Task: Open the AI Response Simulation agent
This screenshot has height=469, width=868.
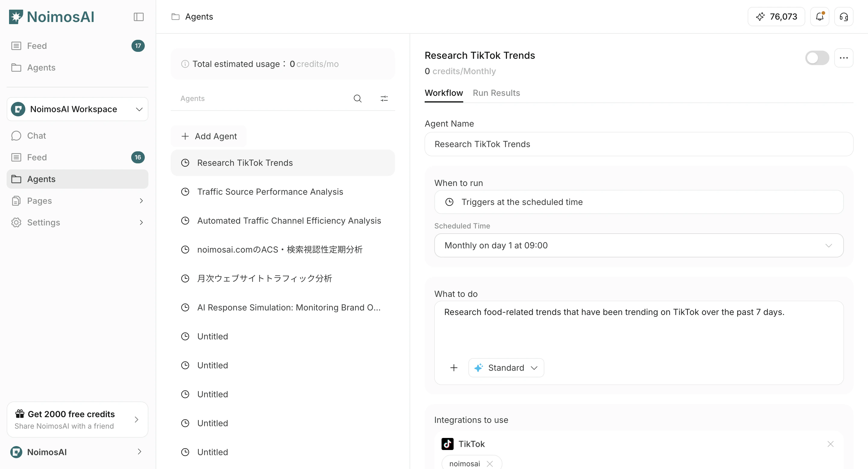Action: coord(283,308)
